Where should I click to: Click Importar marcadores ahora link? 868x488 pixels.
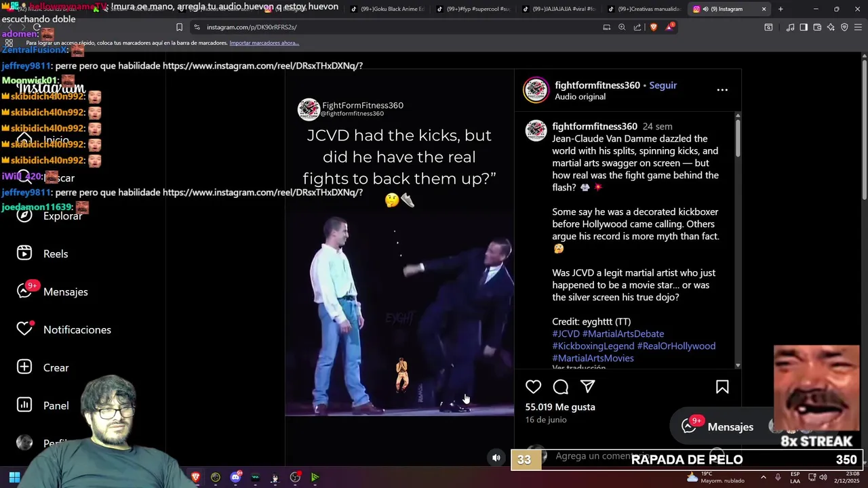pos(264,43)
